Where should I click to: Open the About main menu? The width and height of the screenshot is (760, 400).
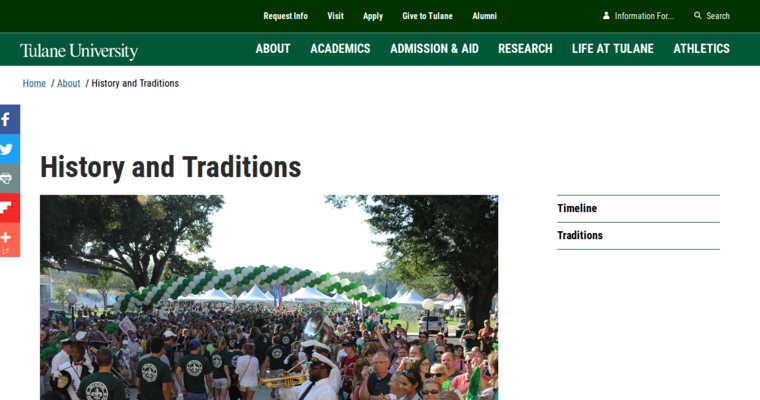[273, 48]
